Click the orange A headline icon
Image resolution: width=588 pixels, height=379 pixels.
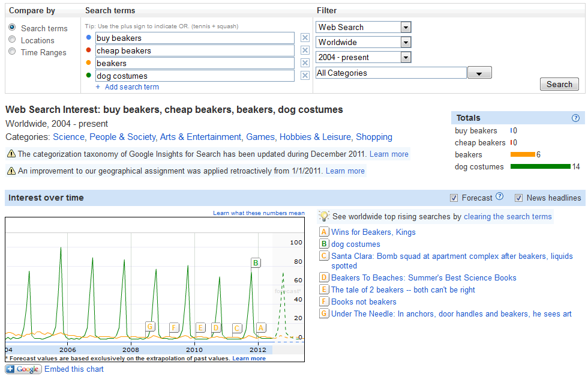coord(324,232)
